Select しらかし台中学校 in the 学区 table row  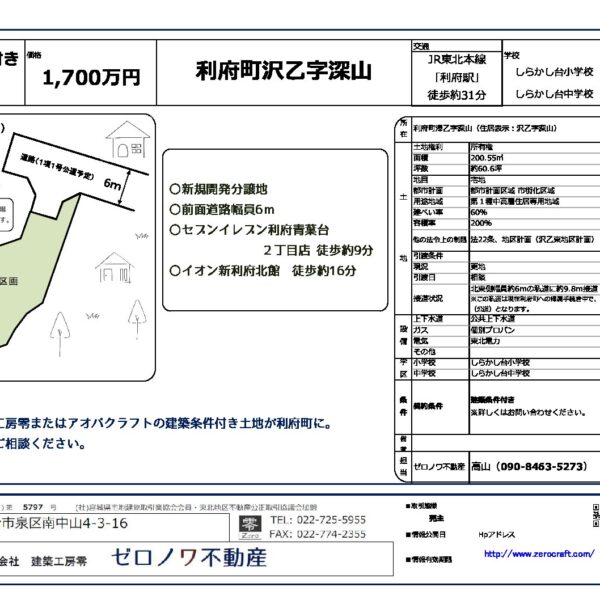pyautogui.click(x=500, y=373)
